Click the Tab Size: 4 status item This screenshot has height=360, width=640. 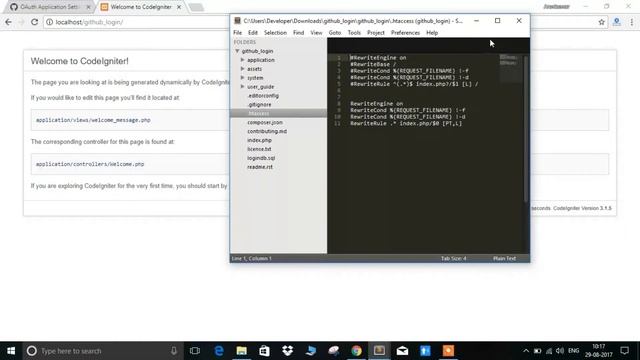point(453,258)
